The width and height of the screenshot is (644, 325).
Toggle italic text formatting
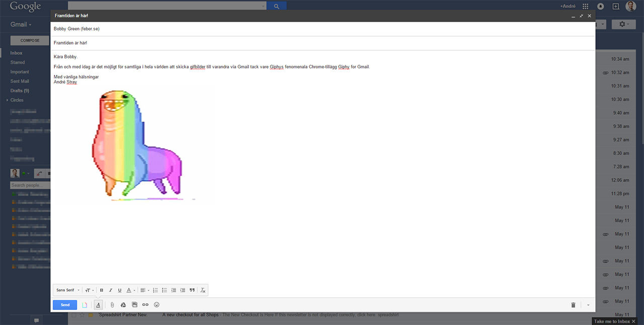(x=111, y=290)
